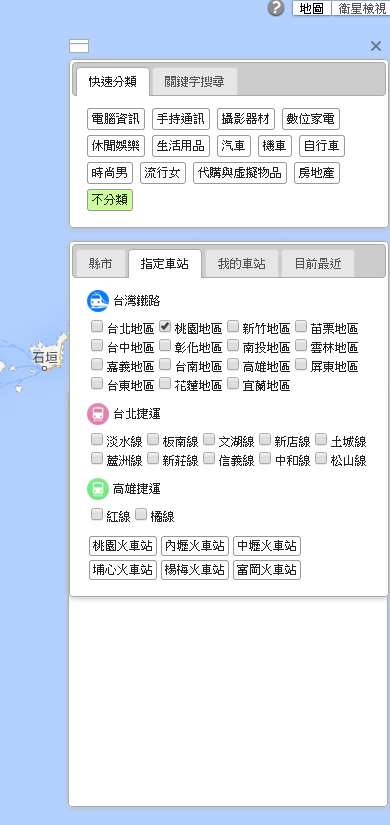Pick the 中壢火車站 station button

pos(267,546)
